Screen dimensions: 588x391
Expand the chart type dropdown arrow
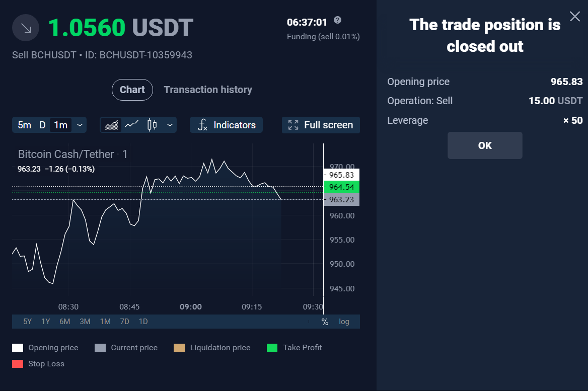click(170, 125)
